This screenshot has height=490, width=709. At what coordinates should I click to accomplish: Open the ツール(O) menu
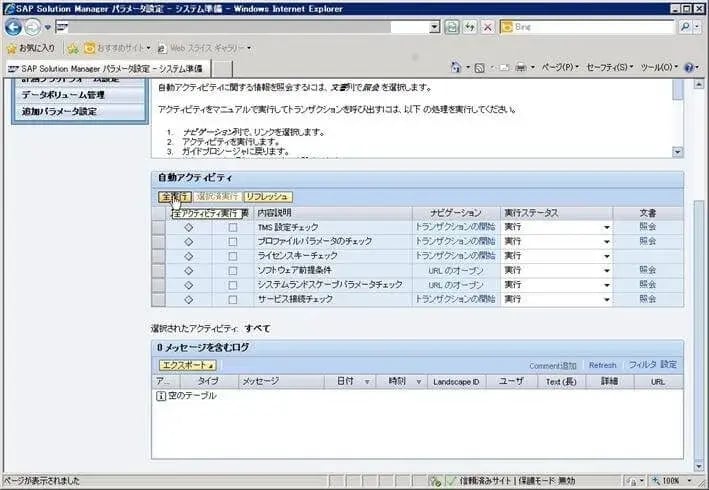(x=656, y=67)
